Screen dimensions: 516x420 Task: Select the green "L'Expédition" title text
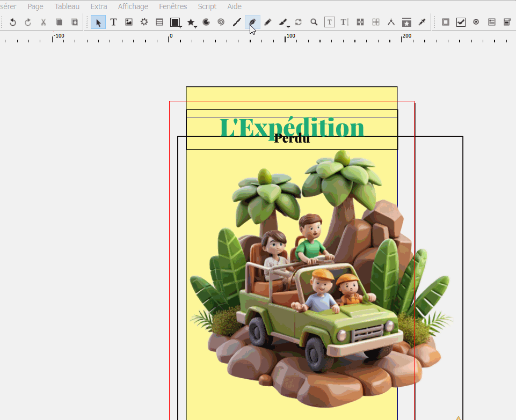coord(292,127)
